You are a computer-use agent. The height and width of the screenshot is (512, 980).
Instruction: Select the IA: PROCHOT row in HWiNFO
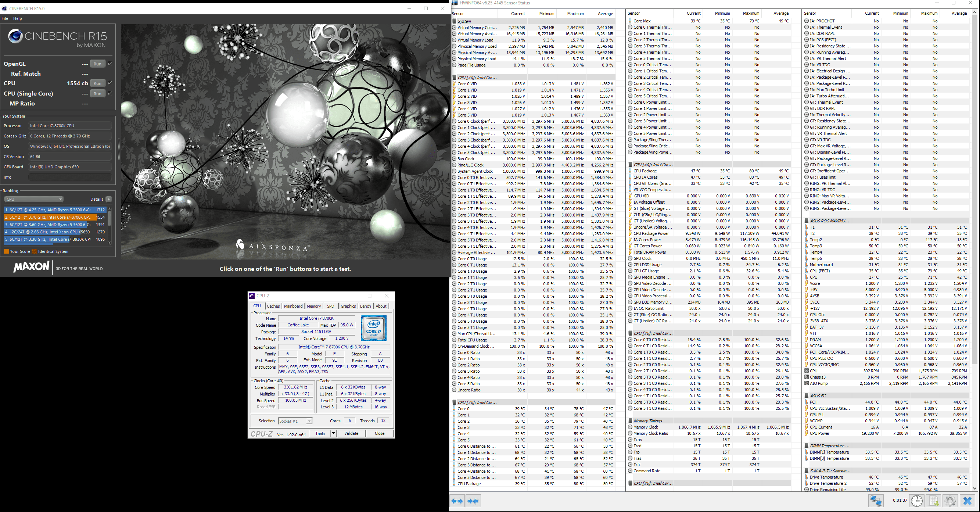click(x=886, y=21)
